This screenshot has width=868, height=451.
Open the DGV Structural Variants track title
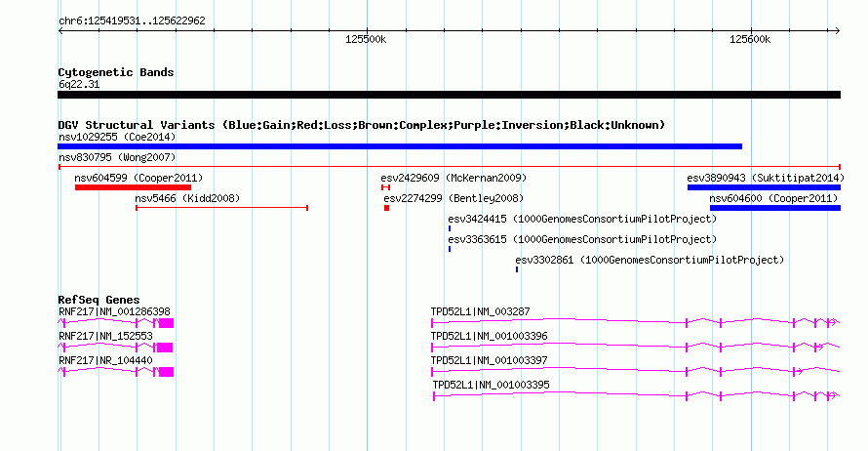click(x=362, y=125)
